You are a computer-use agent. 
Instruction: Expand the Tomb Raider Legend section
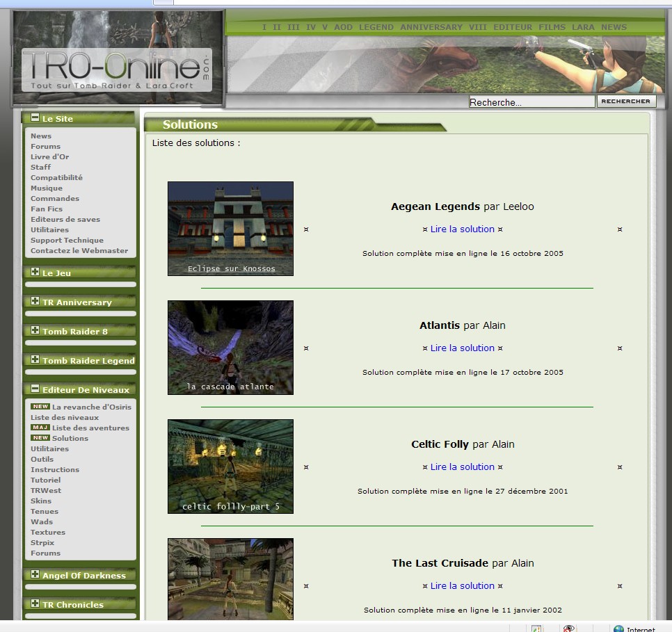(35, 359)
